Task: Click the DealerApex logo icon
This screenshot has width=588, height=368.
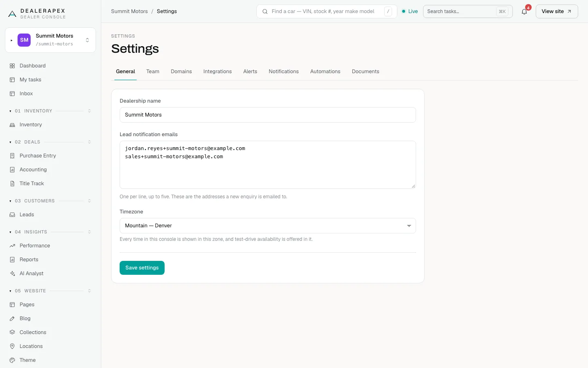Action: click(12, 14)
